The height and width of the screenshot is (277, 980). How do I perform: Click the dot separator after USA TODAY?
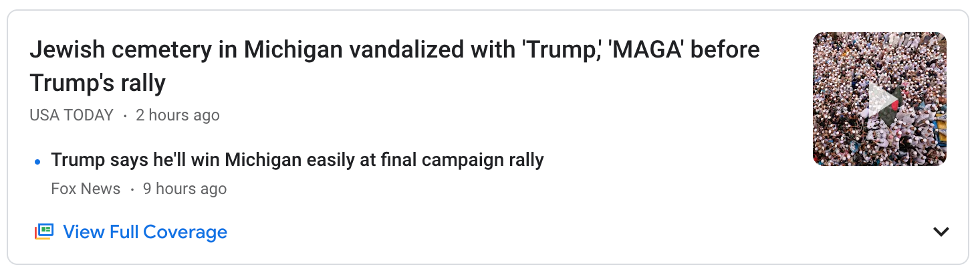(x=125, y=116)
